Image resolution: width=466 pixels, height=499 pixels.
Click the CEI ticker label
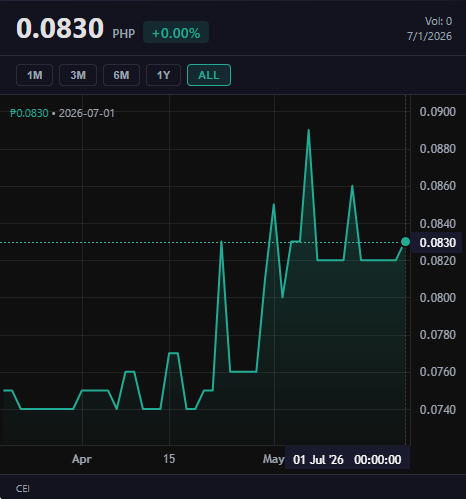coord(23,489)
